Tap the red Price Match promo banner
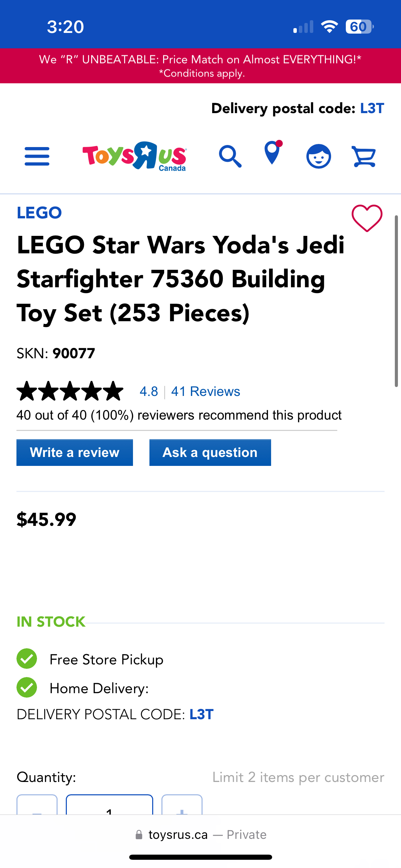This screenshot has width=401, height=868. point(200,66)
